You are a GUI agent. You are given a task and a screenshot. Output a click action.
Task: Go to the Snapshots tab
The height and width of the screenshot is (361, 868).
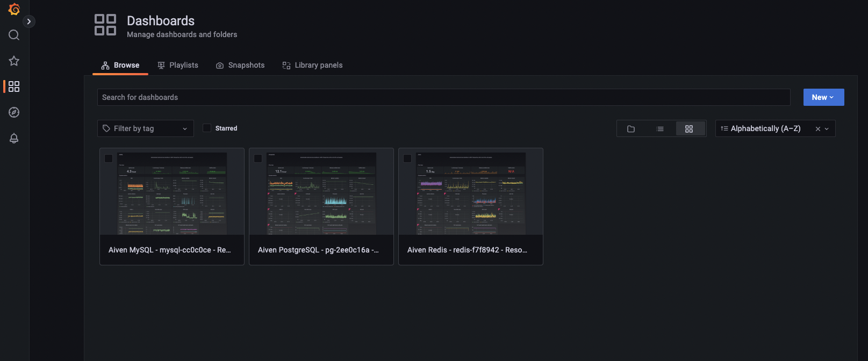240,65
